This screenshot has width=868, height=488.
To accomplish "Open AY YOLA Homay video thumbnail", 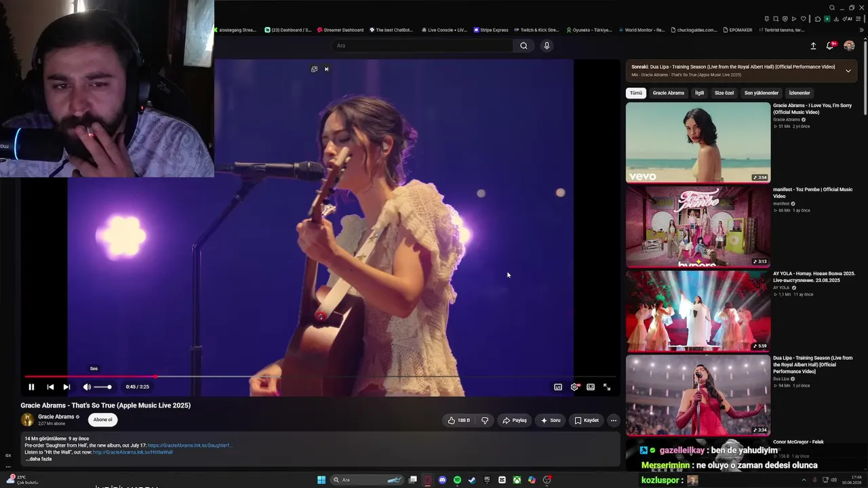I will pos(698,311).
